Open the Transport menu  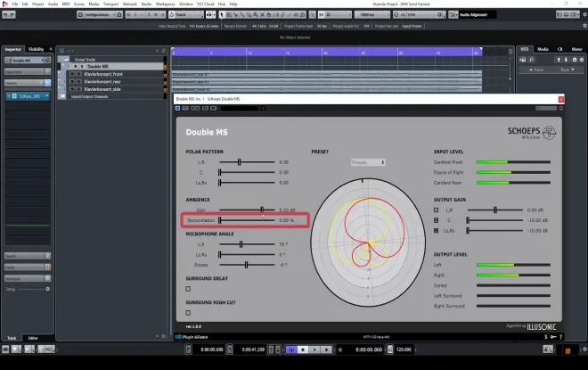[x=111, y=4]
